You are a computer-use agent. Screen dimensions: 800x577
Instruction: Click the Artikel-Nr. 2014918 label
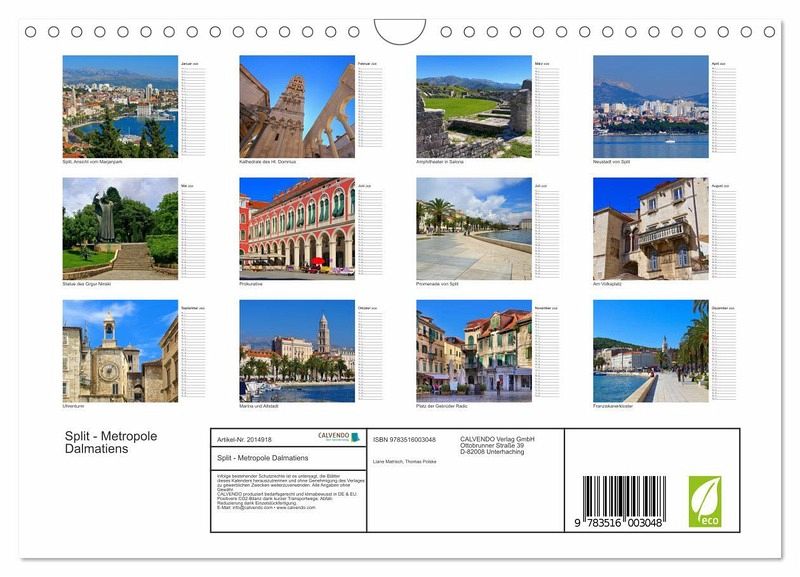coord(244,439)
